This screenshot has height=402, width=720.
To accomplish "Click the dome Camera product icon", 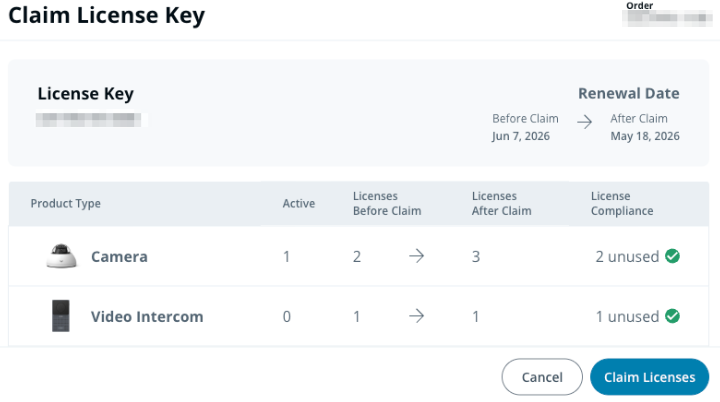I will point(62,257).
